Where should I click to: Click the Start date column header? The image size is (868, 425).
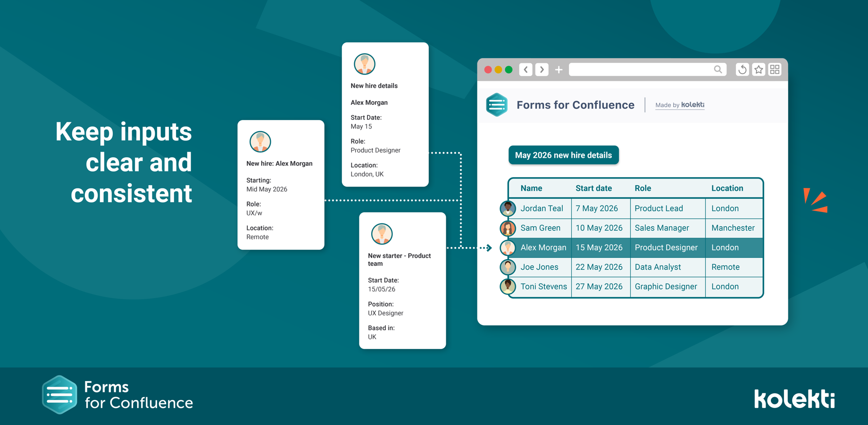tap(593, 188)
